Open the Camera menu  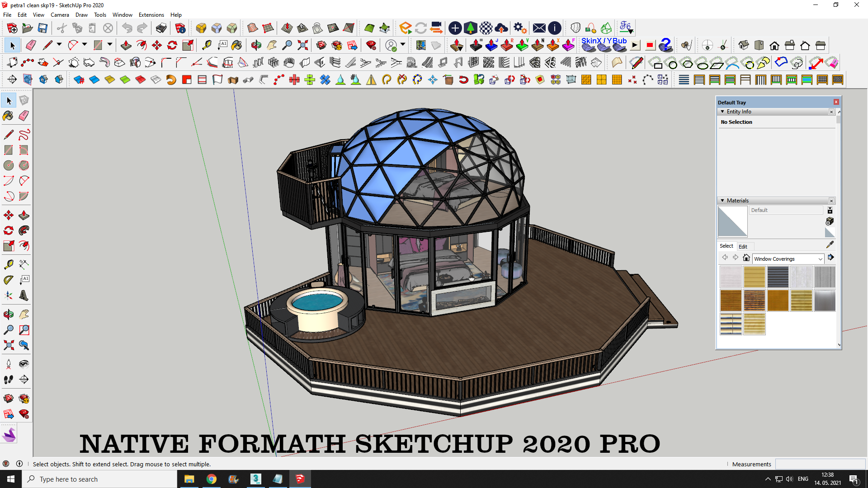point(60,15)
